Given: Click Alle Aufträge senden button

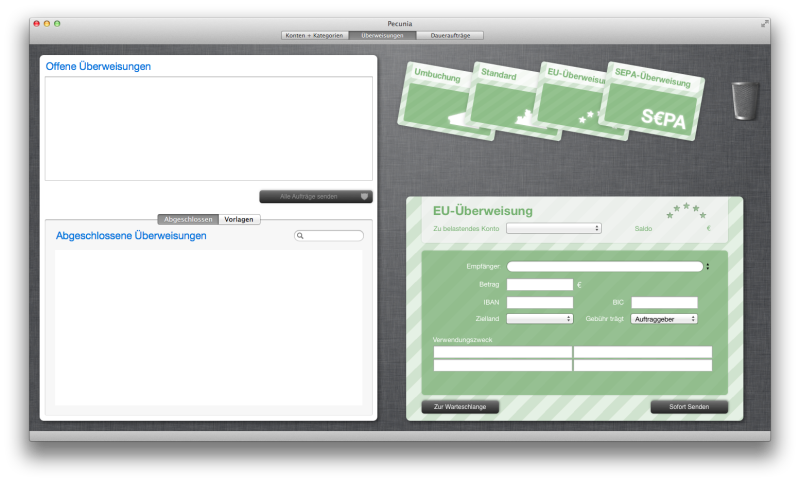Looking at the screenshot, I should pyautogui.click(x=316, y=196).
